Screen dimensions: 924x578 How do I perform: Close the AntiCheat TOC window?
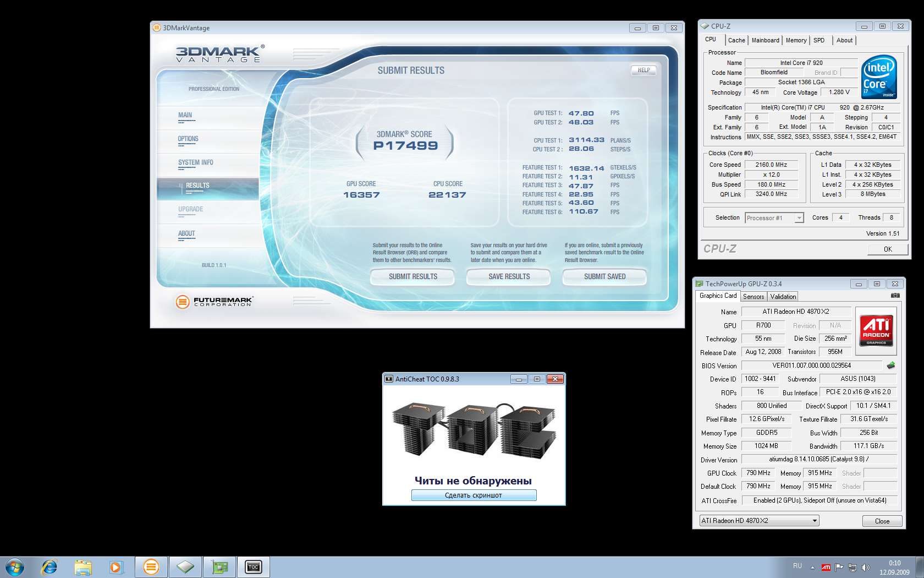(x=555, y=379)
